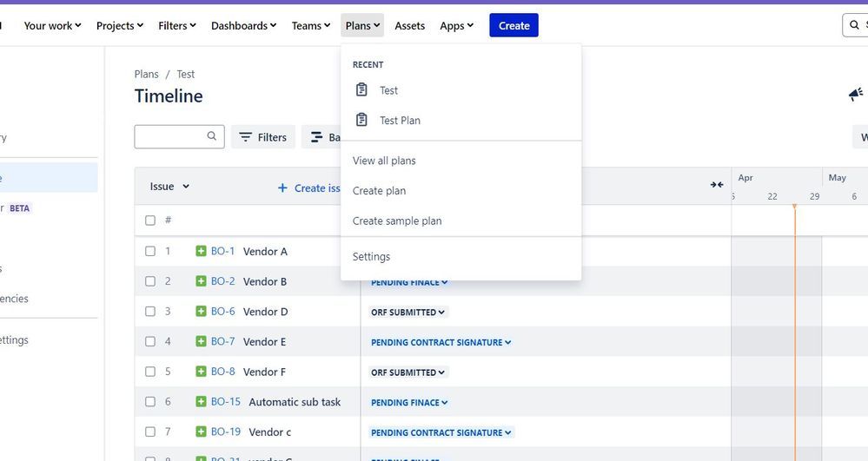Click the plus icon beside Create issue
868x461 pixels.
click(x=282, y=188)
